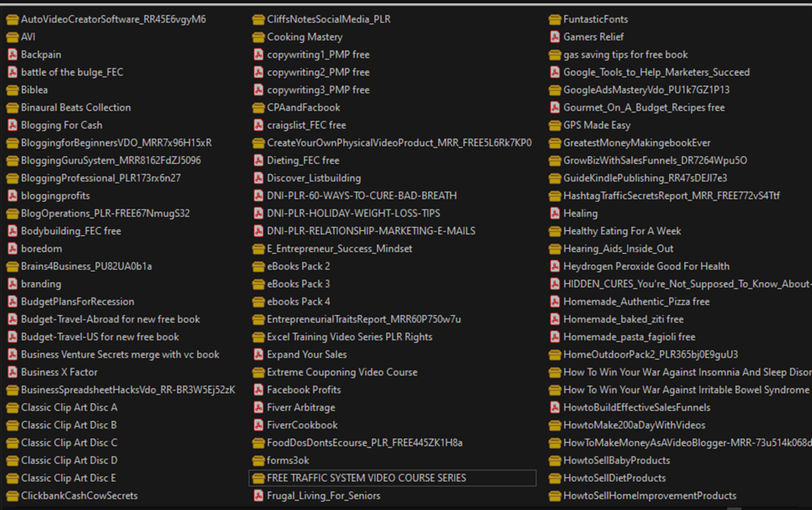
Task: Select the forms3ok folder icon
Action: click(x=259, y=461)
